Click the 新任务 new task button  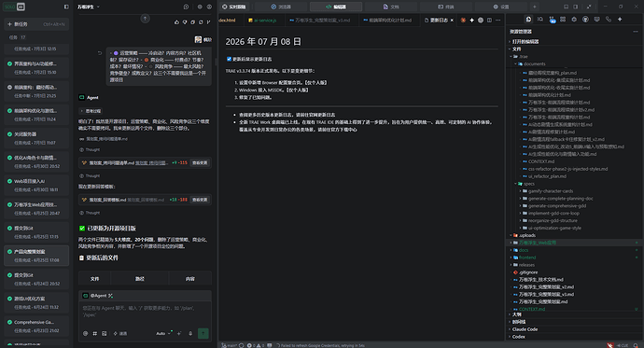click(x=36, y=24)
